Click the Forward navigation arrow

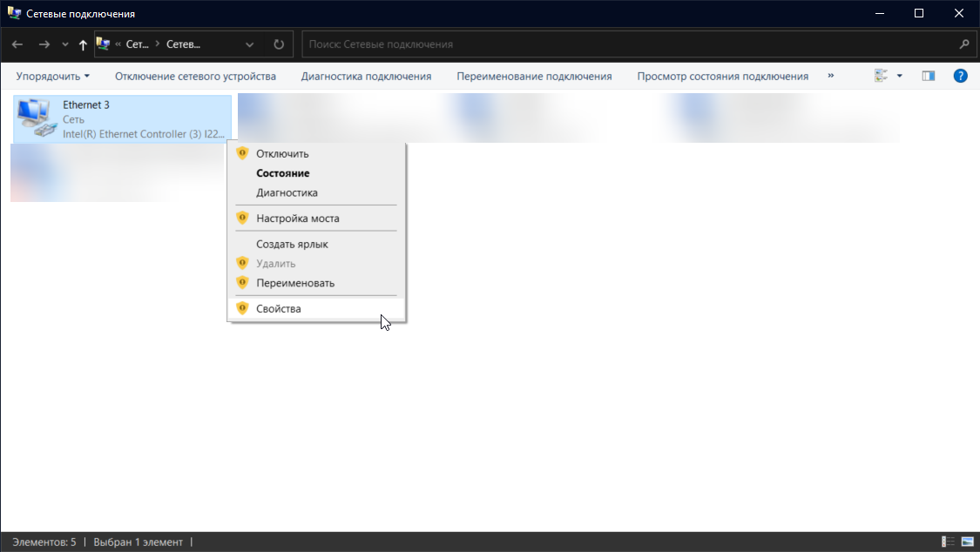[44, 44]
